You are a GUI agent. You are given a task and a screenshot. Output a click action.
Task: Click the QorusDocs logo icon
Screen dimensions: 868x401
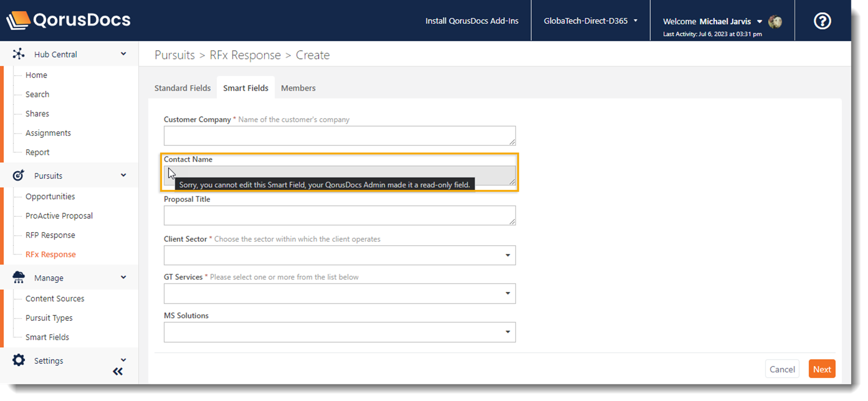point(18,20)
